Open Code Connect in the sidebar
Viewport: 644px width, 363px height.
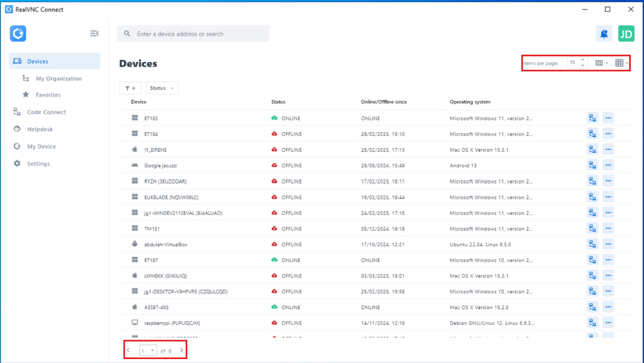(46, 112)
